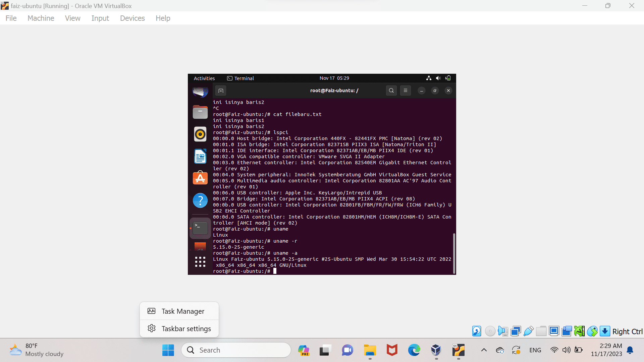Image resolution: width=644 pixels, height=362 pixels.
Task: Click the OneDrive sync tray icon
Action: pos(500,350)
